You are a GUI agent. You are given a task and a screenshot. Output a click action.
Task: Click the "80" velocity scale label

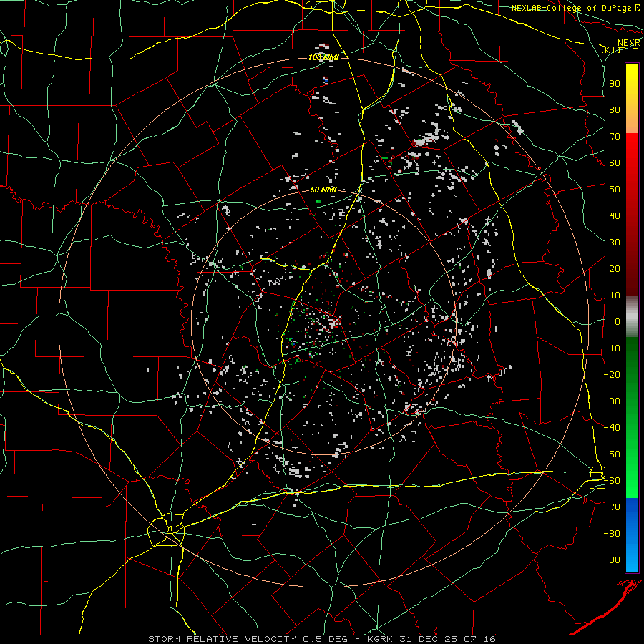coord(615,110)
